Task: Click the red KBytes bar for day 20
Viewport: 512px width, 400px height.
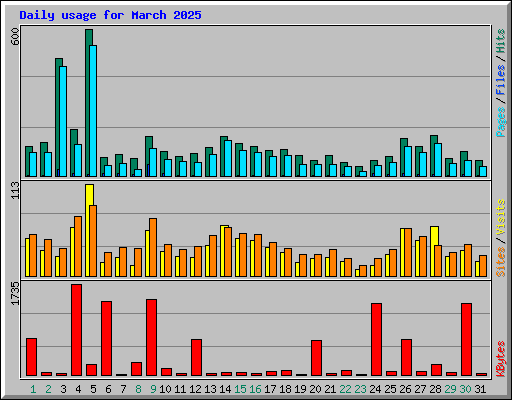Action: click(x=316, y=358)
